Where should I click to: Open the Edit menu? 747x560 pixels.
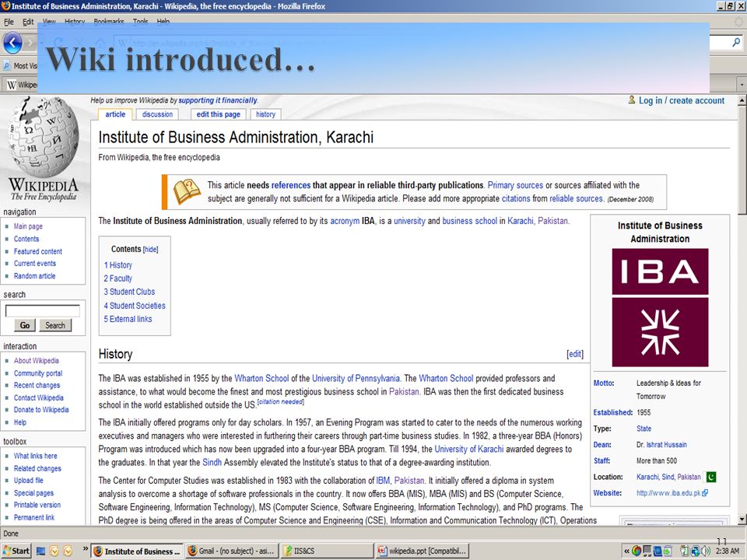coord(28,22)
